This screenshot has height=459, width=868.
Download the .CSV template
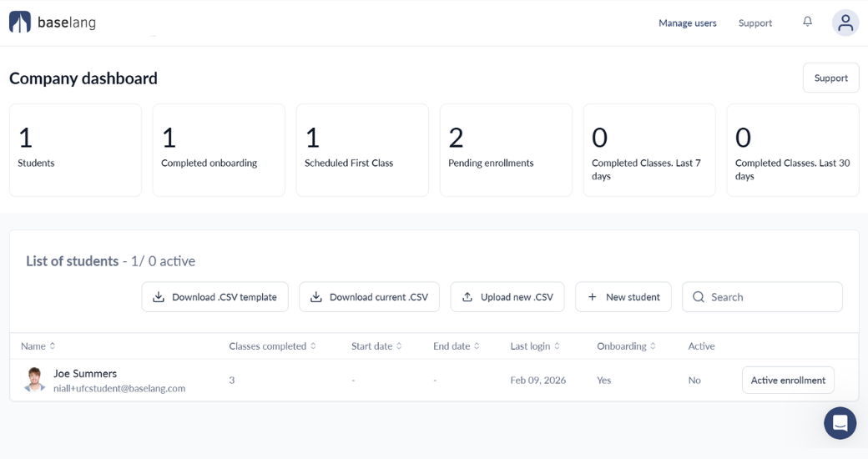click(214, 297)
